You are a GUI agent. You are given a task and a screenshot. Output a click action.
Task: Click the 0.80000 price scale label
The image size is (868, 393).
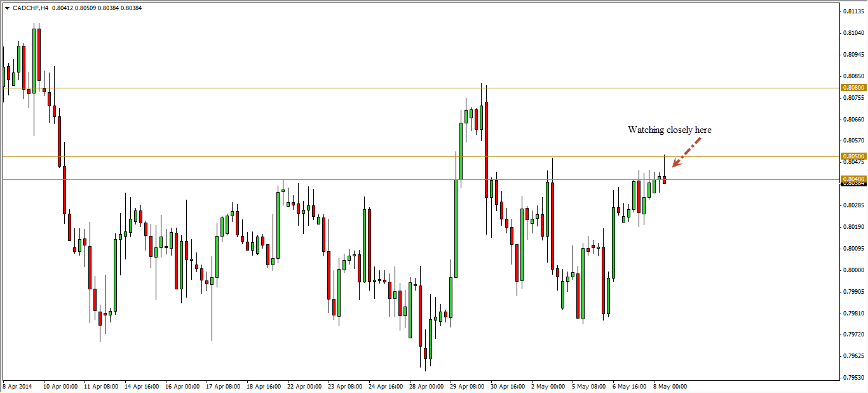coord(854,270)
